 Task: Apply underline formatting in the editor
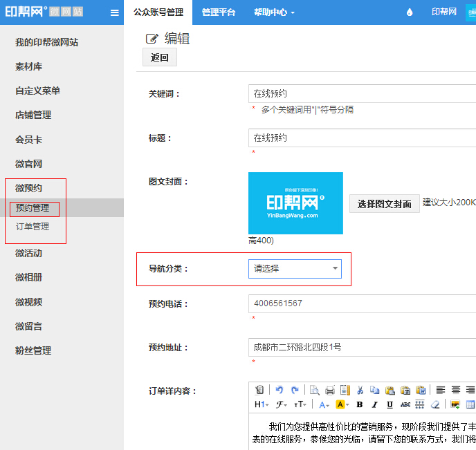(x=390, y=404)
